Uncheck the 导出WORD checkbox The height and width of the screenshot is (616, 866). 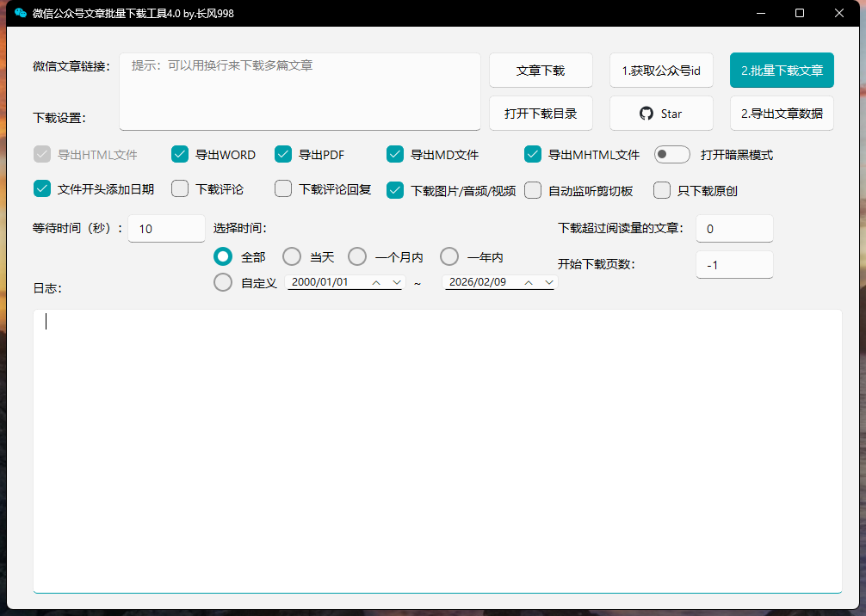pyautogui.click(x=180, y=154)
